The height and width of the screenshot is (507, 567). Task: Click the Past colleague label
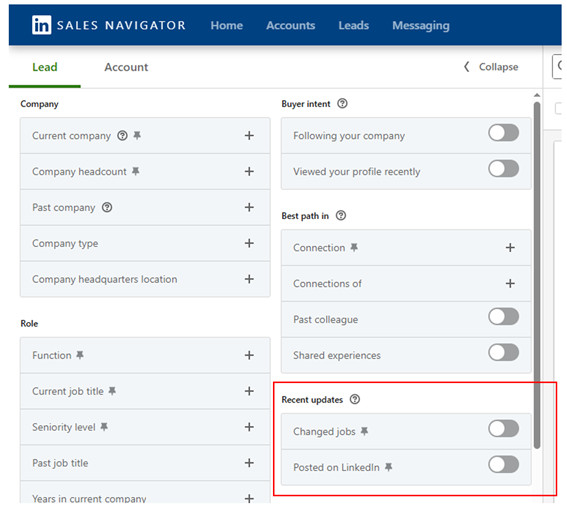tap(325, 320)
